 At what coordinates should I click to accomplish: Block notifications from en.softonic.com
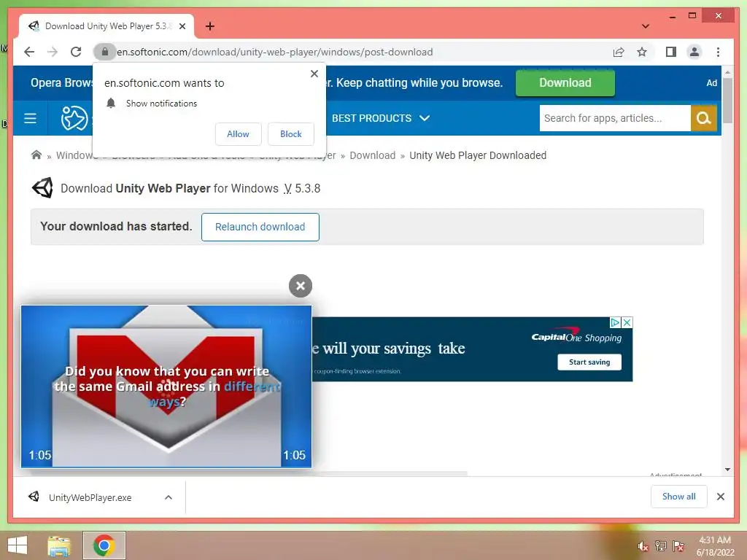pyautogui.click(x=290, y=134)
